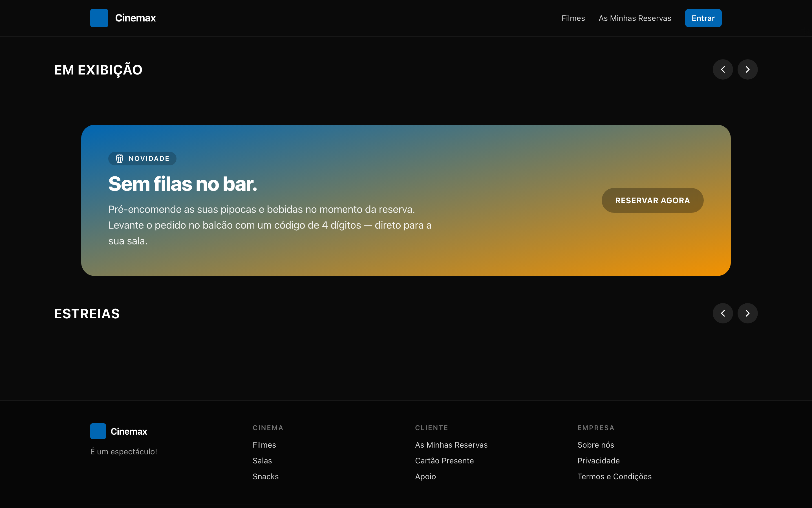The image size is (812, 508).
Task: Open Filmes link in footer Cinema column
Action: point(264,445)
